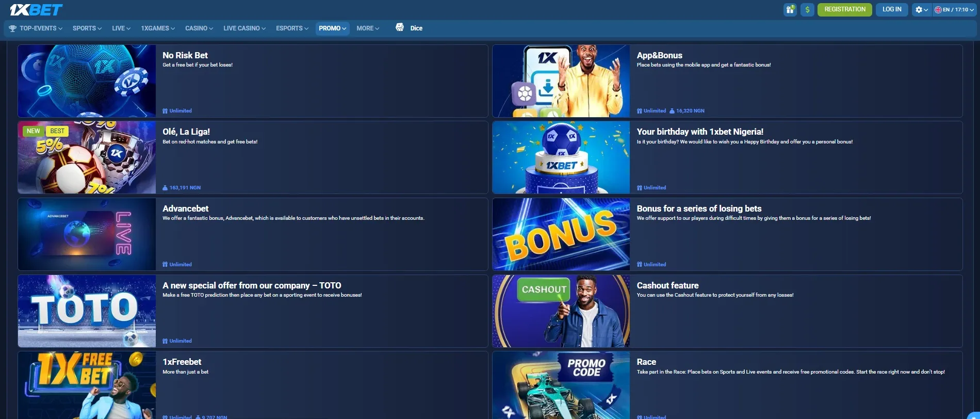Open the SPORTS menu
This screenshot has width=980, height=419.
pyautogui.click(x=87, y=28)
